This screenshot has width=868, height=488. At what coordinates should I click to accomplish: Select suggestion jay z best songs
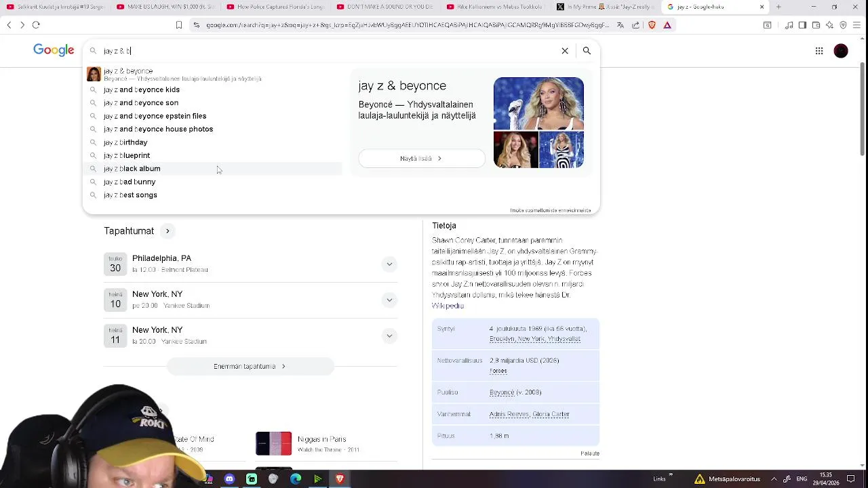(x=214, y=195)
